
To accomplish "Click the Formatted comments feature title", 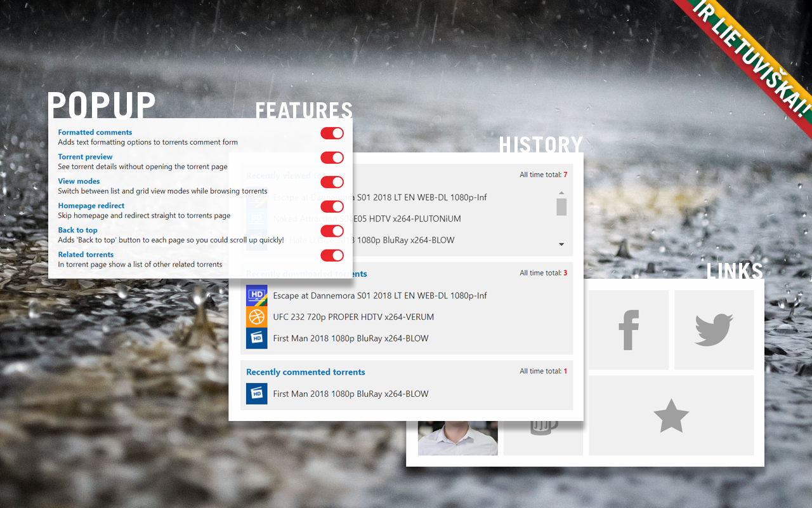I will click(x=95, y=132).
